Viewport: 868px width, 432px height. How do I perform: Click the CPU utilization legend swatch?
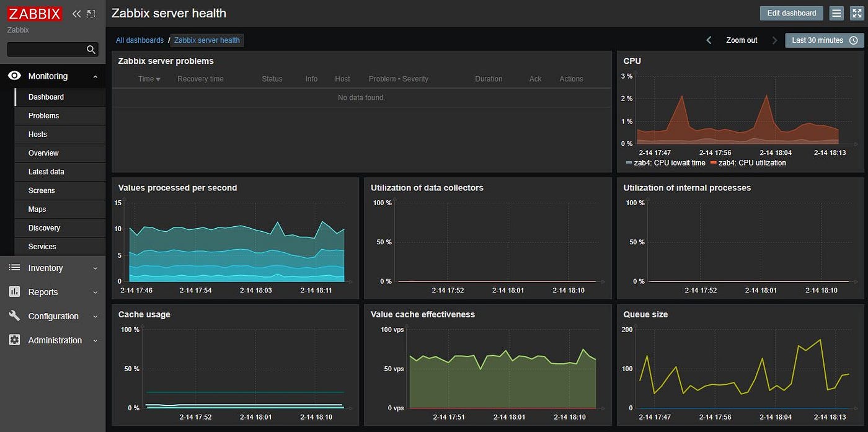[713, 163]
